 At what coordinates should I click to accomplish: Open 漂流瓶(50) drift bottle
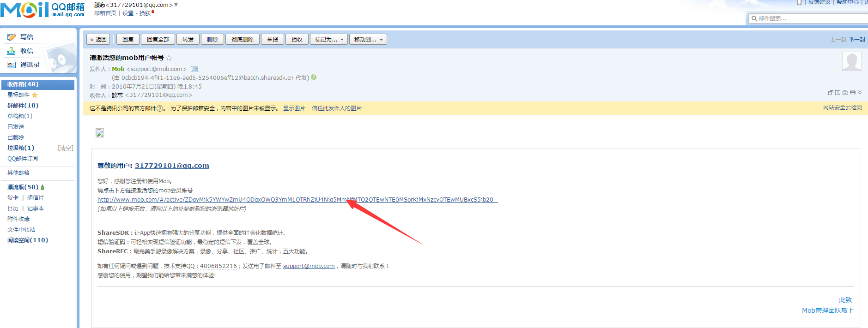pos(23,187)
